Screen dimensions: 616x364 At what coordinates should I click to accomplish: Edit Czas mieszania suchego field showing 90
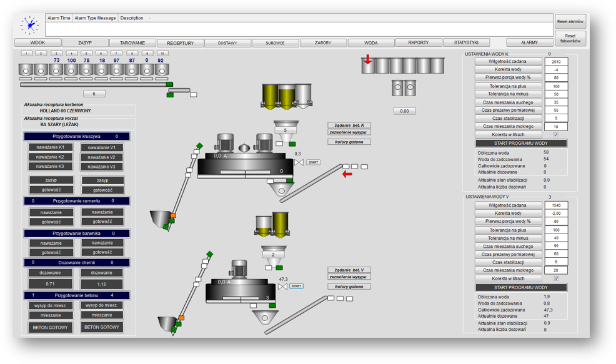tap(556, 246)
